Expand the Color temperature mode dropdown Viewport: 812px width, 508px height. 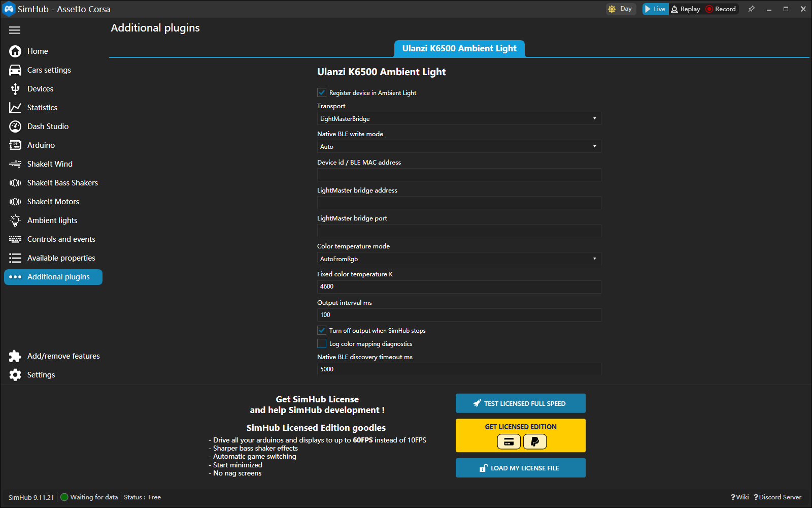459,259
